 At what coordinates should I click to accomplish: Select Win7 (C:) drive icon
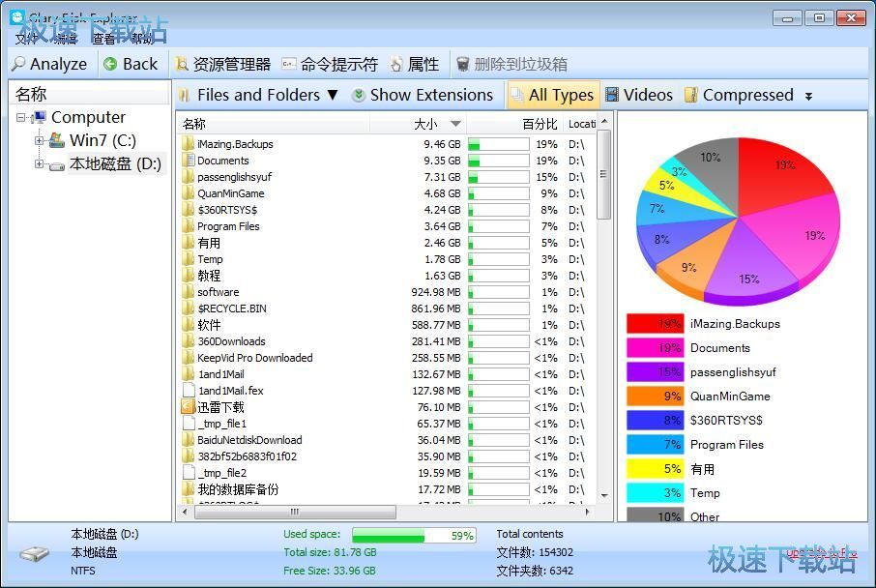pos(56,140)
